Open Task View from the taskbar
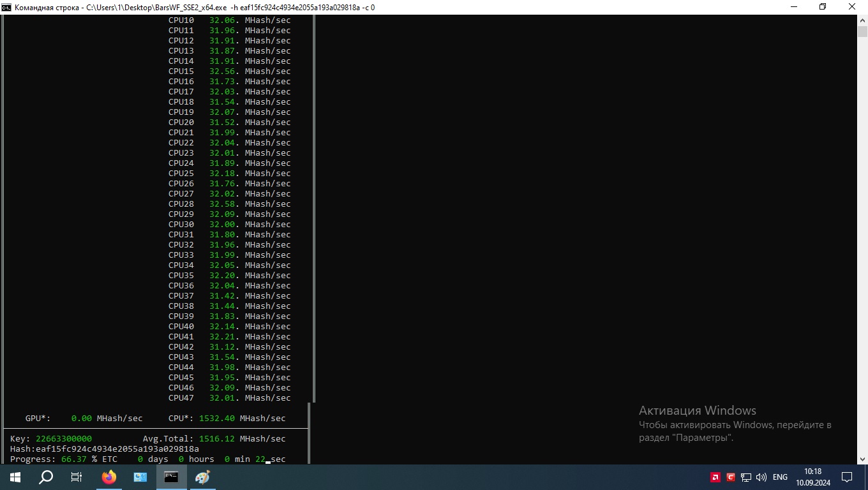 point(77,477)
